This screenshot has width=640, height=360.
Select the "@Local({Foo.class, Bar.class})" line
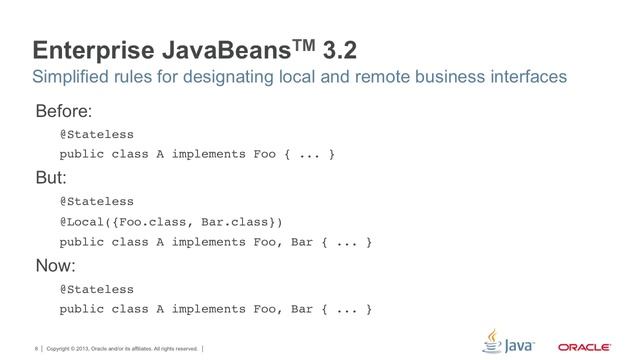click(171, 222)
